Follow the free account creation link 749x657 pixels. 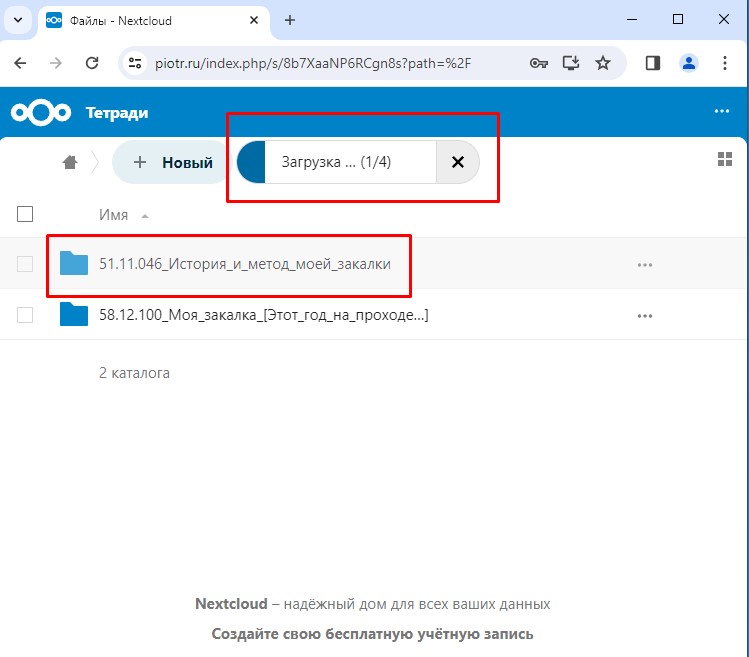(x=372, y=634)
